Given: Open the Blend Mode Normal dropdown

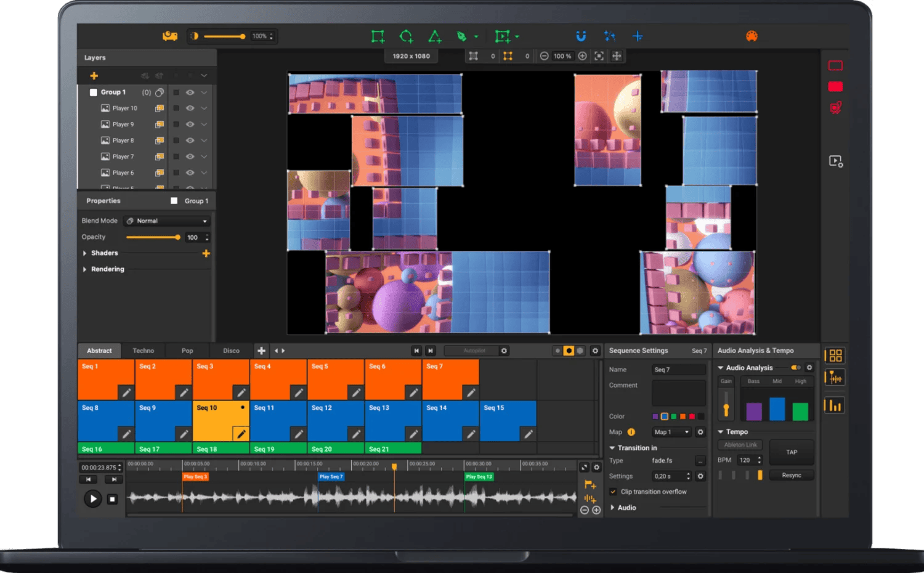Looking at the screenshot, I should click(168, 221).
